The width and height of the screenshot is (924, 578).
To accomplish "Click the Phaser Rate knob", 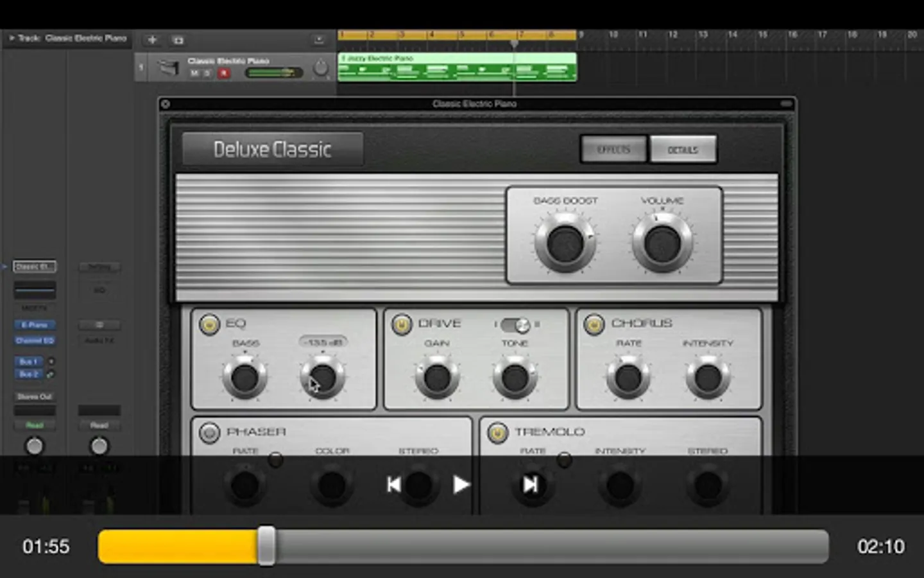I will [244, 486].
